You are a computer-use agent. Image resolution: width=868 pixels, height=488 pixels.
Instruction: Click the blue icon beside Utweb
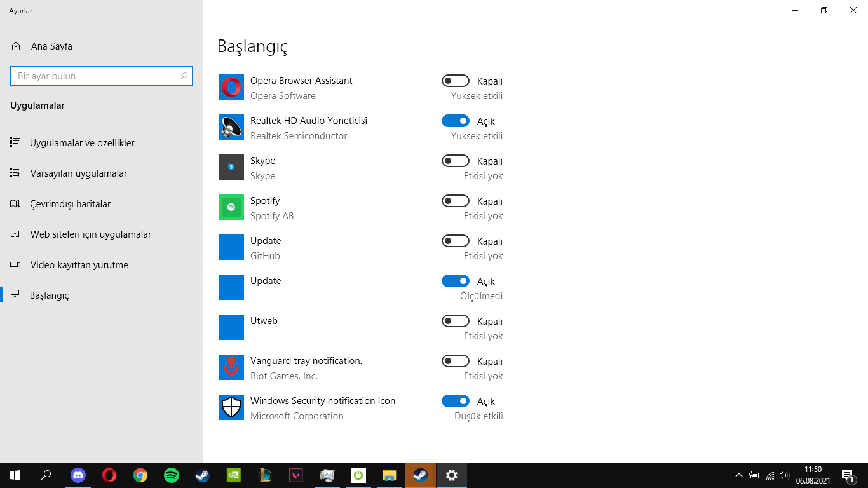(x=231, y=327)
